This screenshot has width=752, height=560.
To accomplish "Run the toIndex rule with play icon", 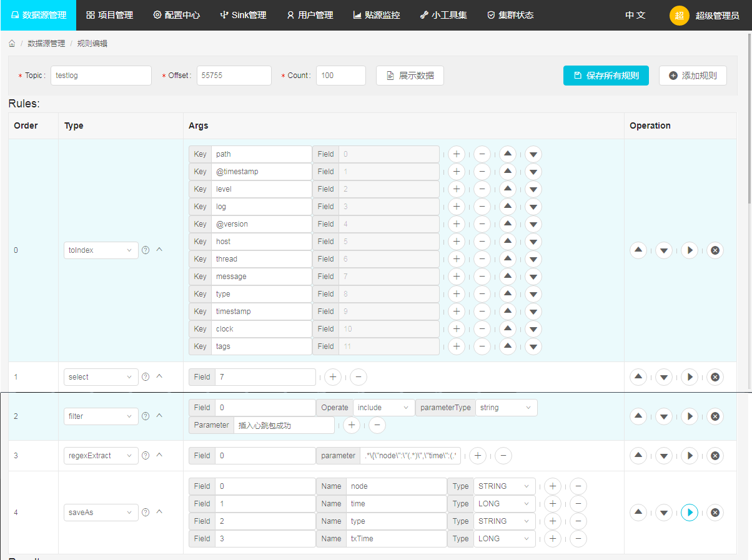I will 690,250.
